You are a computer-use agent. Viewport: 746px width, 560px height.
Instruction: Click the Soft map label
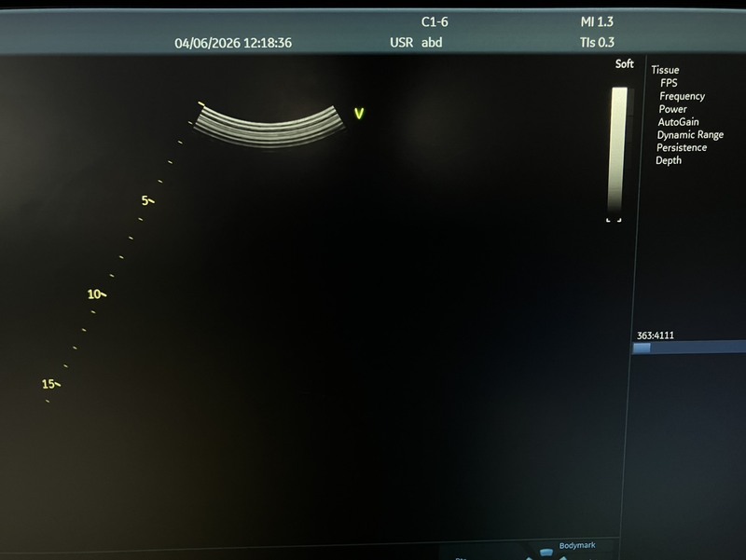624,64
